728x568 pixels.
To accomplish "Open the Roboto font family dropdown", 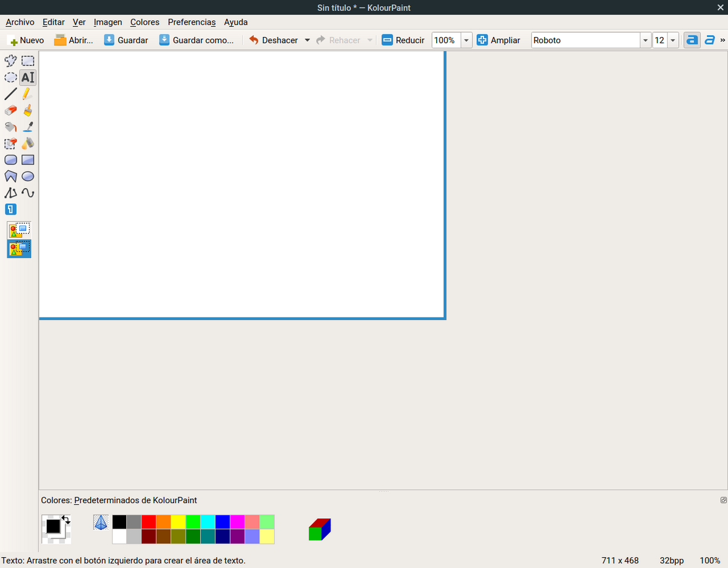I will point(645,40).
